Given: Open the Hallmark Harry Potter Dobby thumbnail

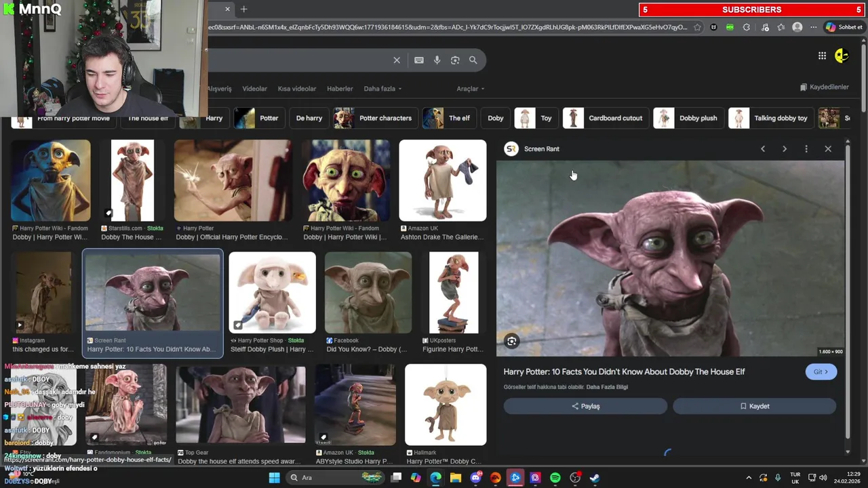Looking at the screenshot, I should 446,405.
